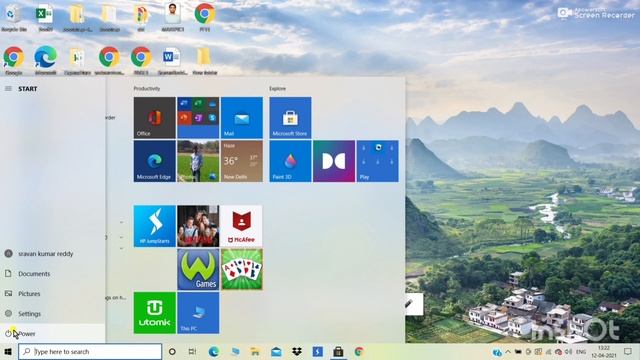The image size is (640, 360).
Task: Open the Dolby tile
Action: 334,161
